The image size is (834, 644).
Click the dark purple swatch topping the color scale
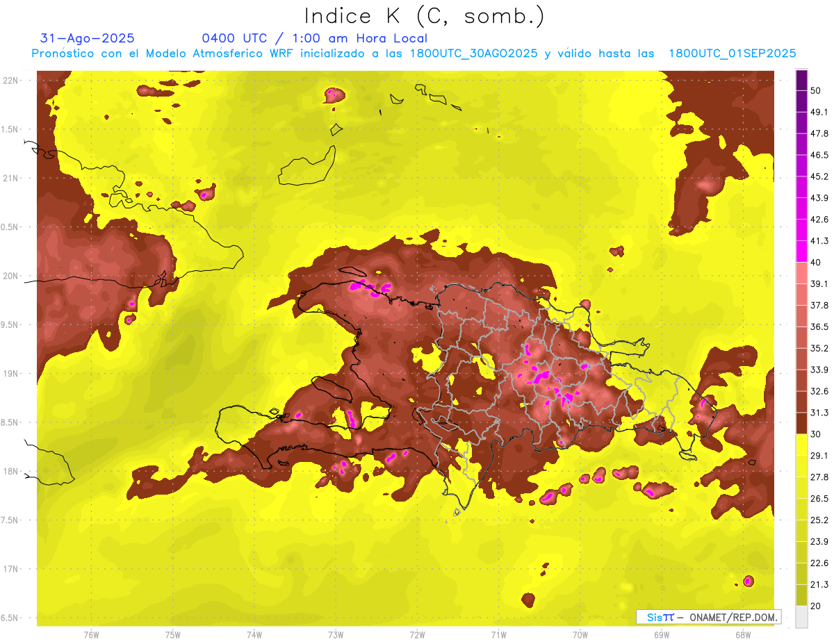pyautogui.click(x=801, y=80)
